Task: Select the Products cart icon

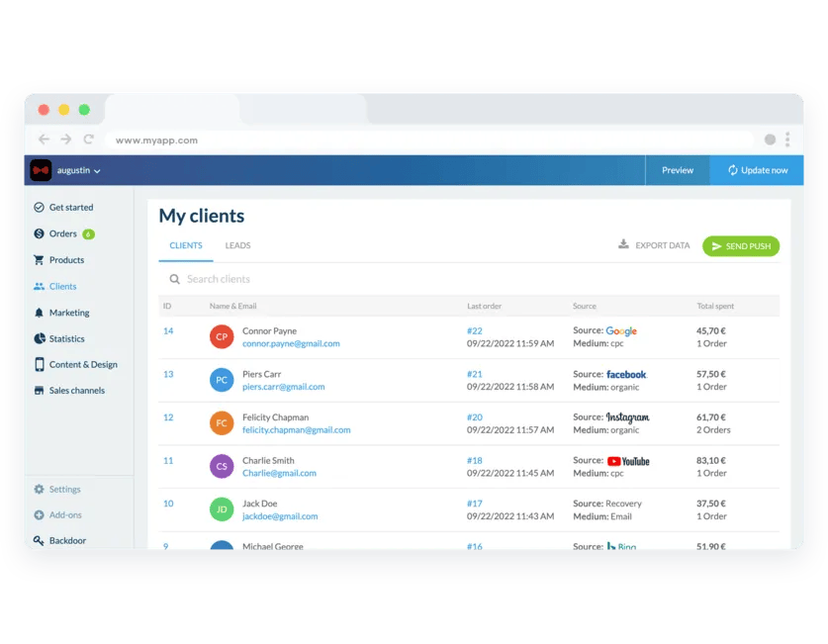Action: [37, 259]
